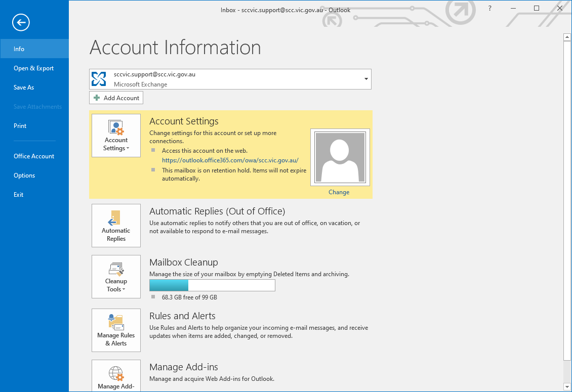
Task: Click the Microsoft Exchange account icon
Action: pyautogui.click(x=99, y=79)
